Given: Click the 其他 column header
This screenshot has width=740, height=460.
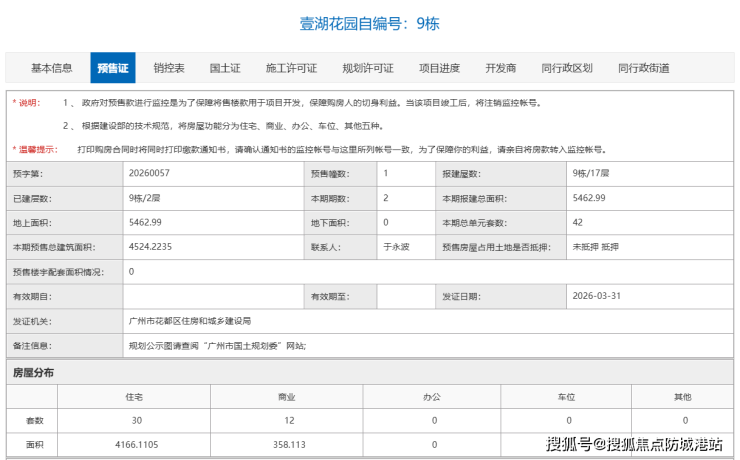Looking at the screenshot, I should 683,397.
